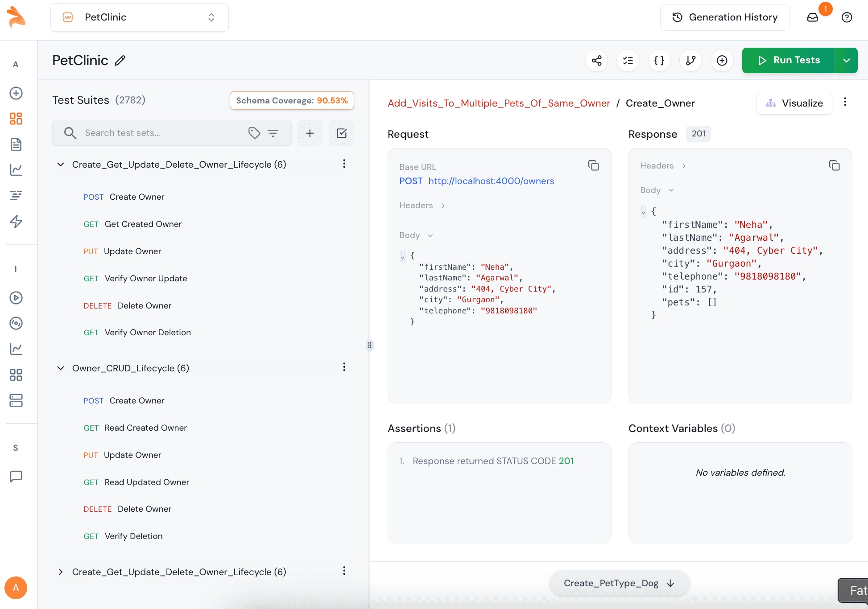Open the PetClinic app selector dropdown

point(140,17)
